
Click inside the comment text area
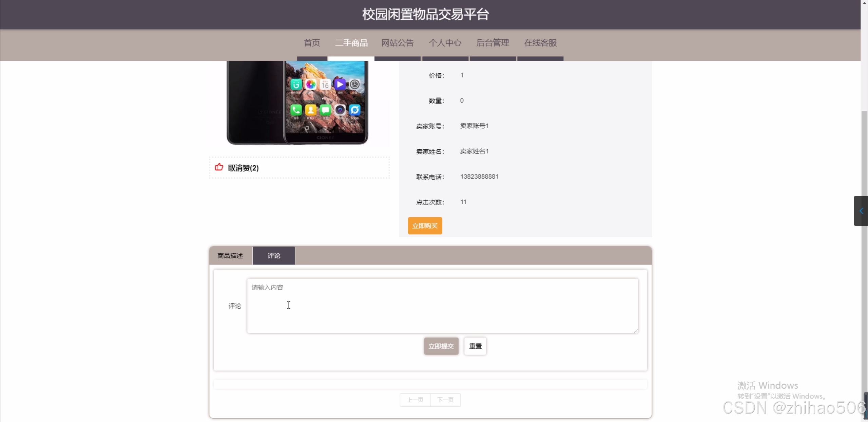pos(442,306)
